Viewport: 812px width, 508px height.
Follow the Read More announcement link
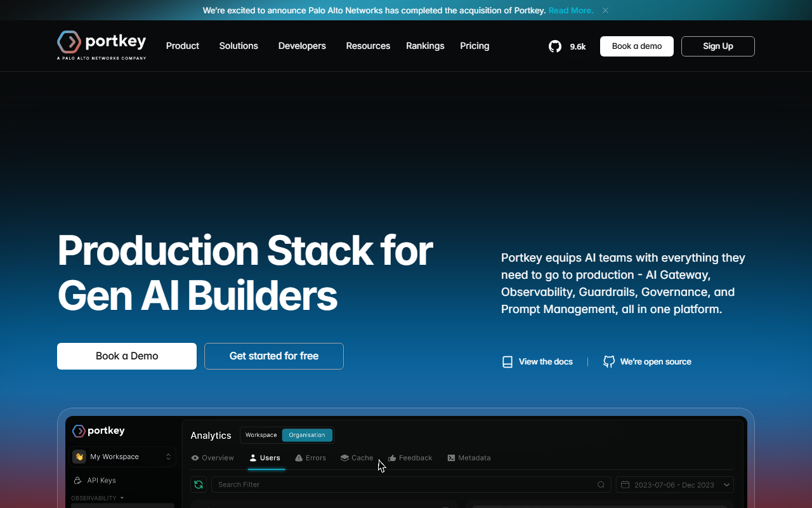click(x=571, y=10)
